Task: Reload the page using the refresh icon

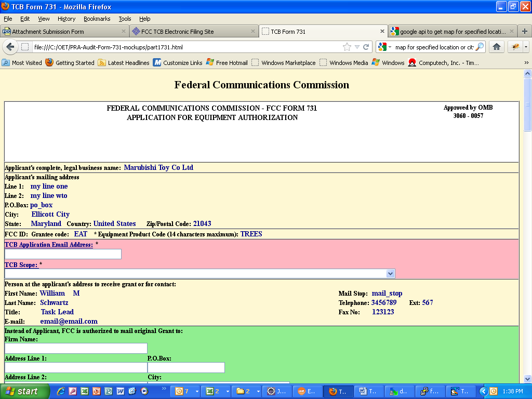Action: 366,47
